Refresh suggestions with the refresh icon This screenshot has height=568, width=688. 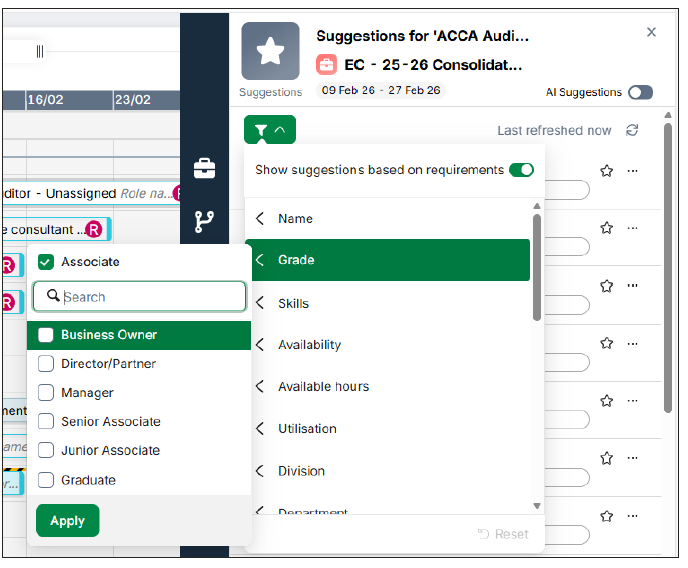(631, 130)
